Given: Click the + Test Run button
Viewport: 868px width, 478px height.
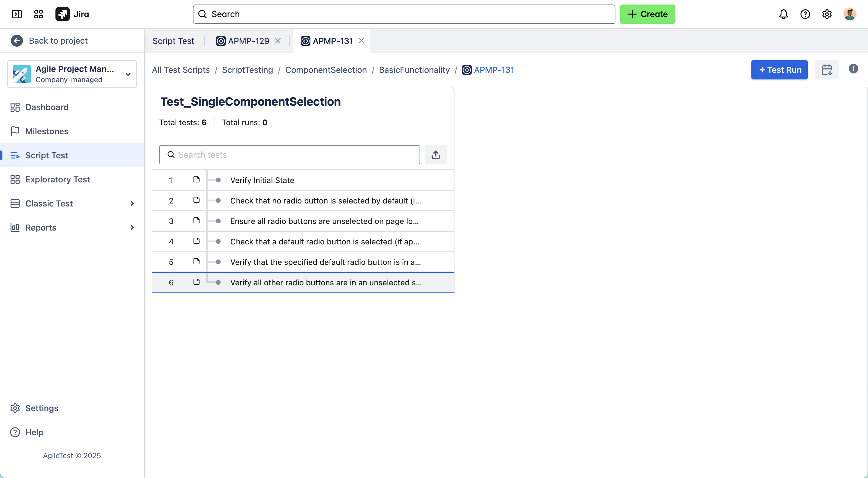Looking at the screenshot, I should coord(779,70).
